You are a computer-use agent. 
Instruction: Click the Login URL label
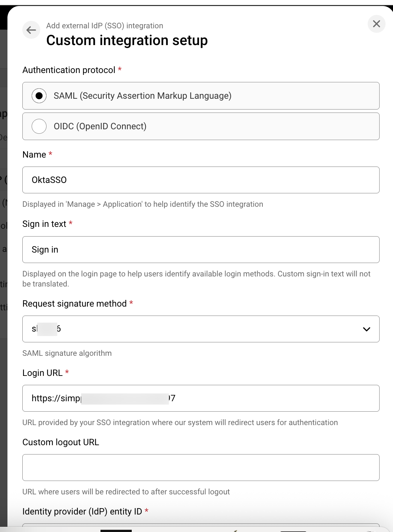[x=42, y=373]
